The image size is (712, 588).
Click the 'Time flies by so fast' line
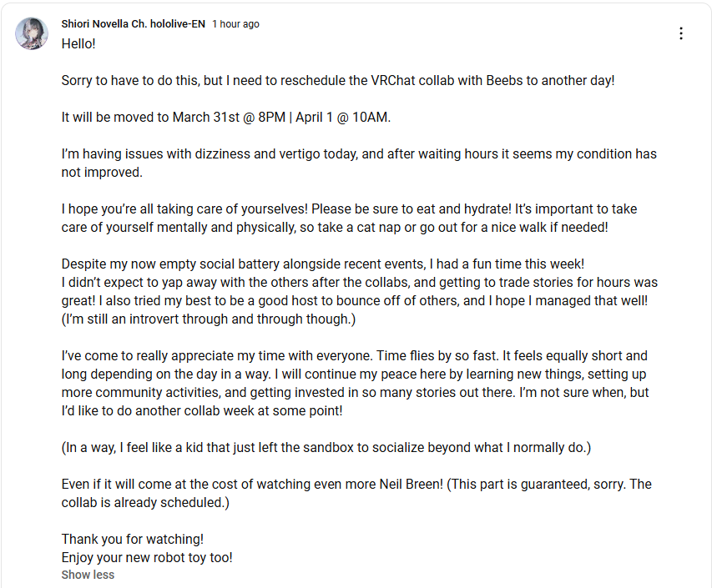coord(354,355)
